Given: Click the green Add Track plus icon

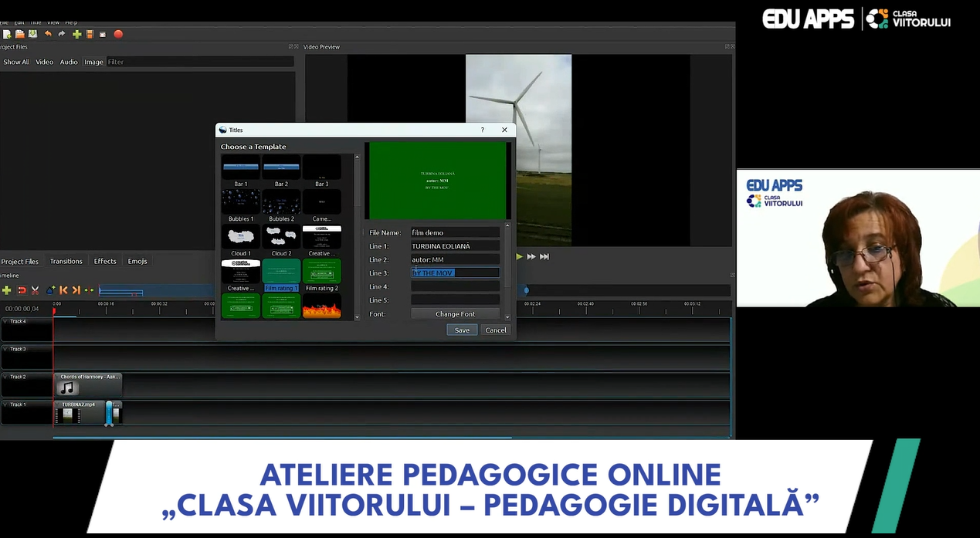Looking at the screenshot, I should tap(7, 290).
